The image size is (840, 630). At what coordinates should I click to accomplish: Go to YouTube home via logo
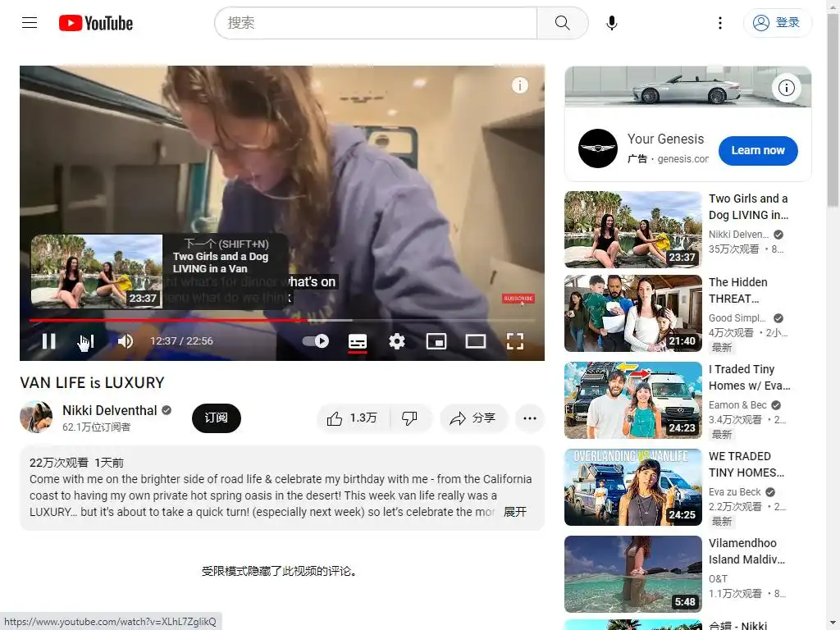tap(96, 23)
